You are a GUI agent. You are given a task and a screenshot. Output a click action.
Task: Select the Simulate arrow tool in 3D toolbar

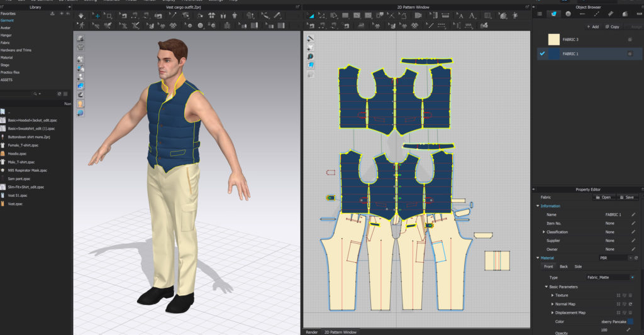(x=81, y=16)
